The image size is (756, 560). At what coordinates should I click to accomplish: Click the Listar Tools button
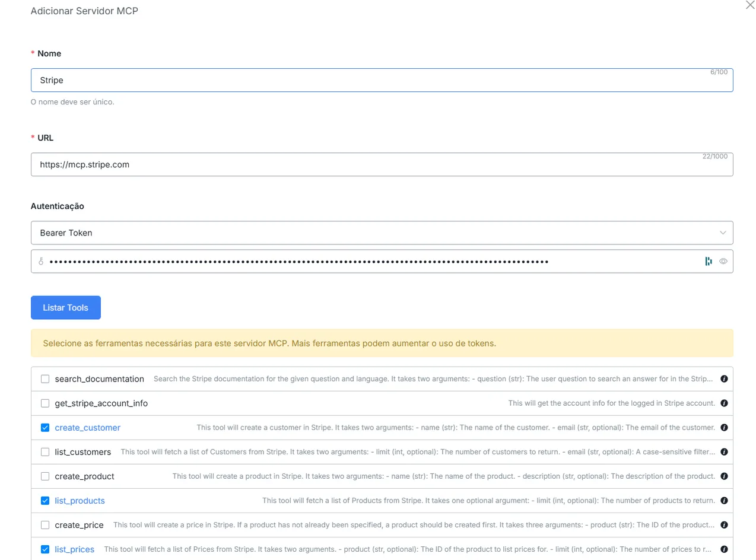tap(66, 308)
